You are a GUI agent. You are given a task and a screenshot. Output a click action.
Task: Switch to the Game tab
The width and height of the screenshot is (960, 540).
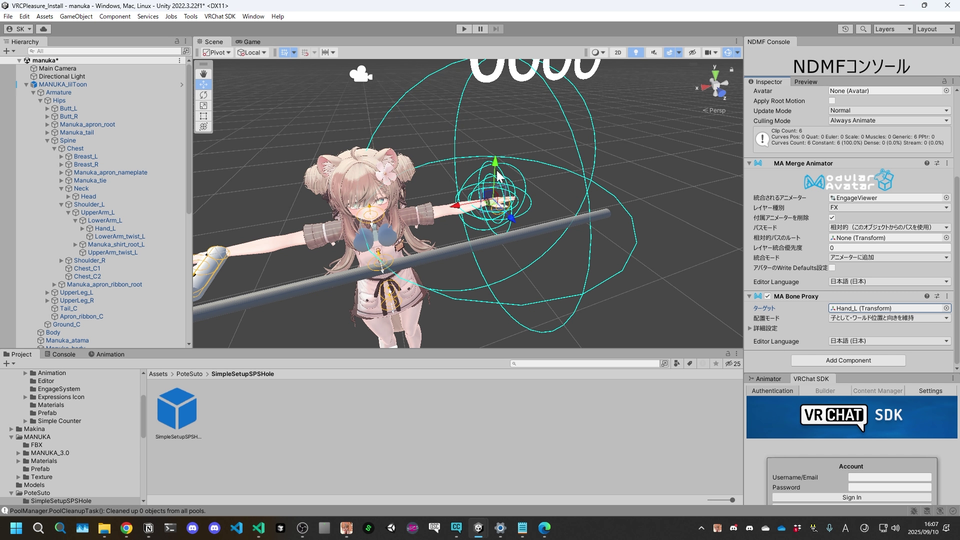tap(249, 42)
